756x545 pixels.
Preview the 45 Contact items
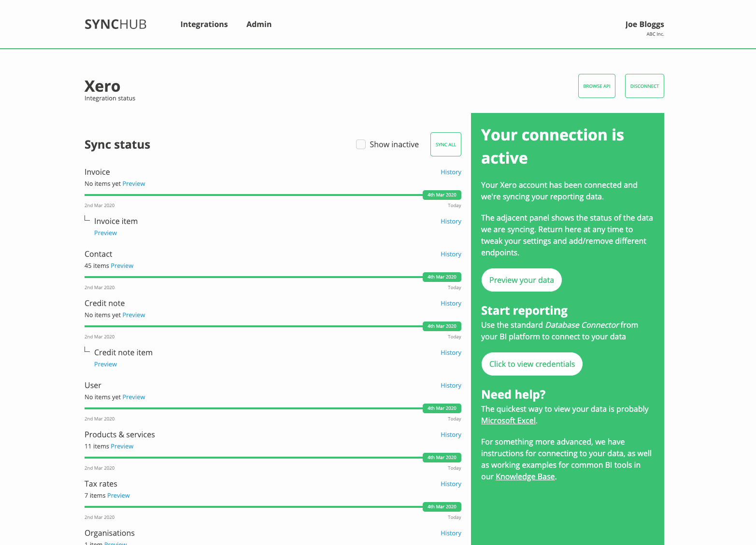[122, 266]
